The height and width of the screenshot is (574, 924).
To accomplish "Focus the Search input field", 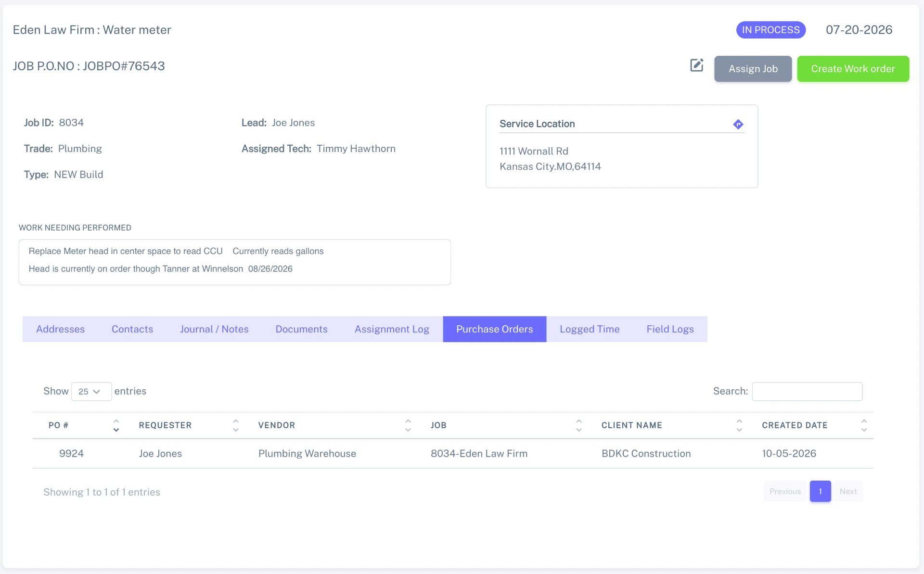I will (807, 392).
